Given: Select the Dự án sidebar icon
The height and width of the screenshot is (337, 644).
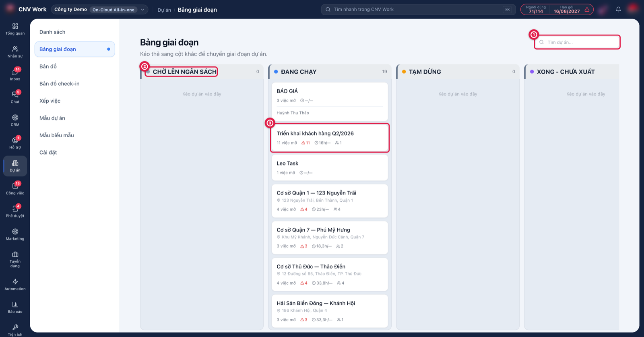Looking at the screenshot, I should click(x=15, y=166).
